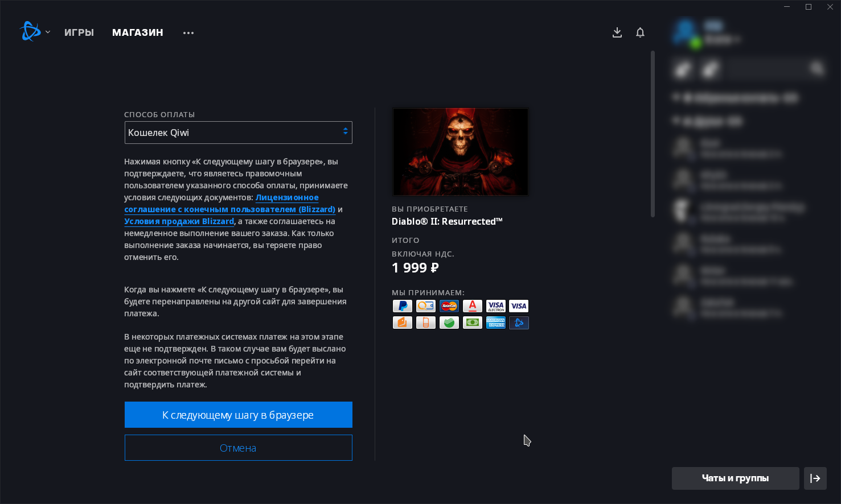Open the Условия продажи Blizzard link
The width and height of the screenshot is (841, 504).
pos(179,221)
